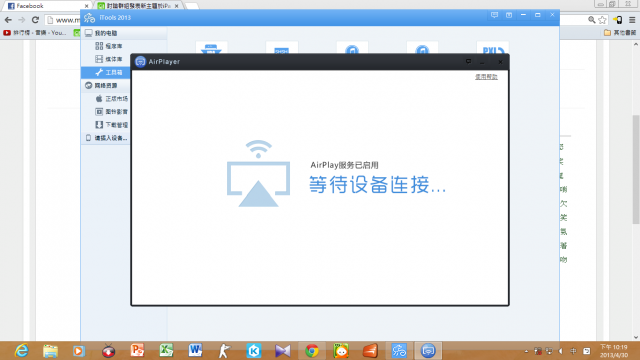Click the 中 input method indicator in tray
Image resolution: width=640 pixels, height=360 pixels.
click(x=573, y=351)
